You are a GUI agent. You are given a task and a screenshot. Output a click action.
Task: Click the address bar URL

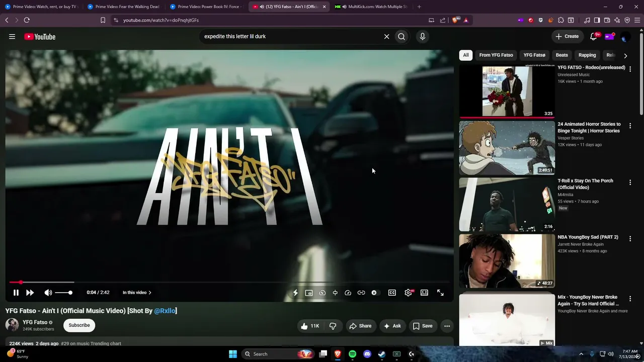[x=161, y=20]
